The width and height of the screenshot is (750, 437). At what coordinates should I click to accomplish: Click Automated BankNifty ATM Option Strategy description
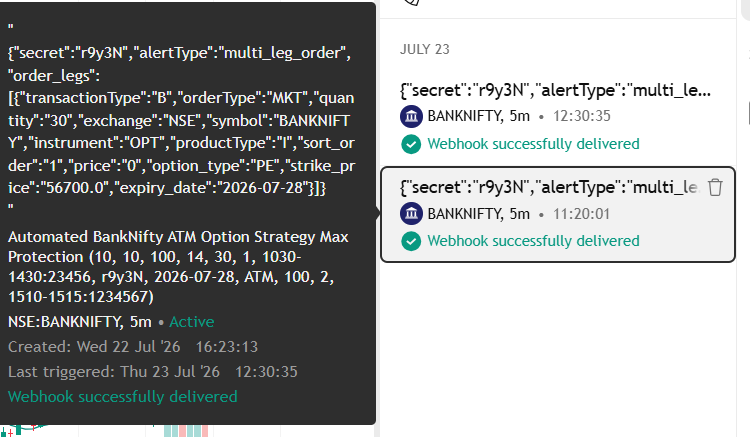tap(178, 267)
